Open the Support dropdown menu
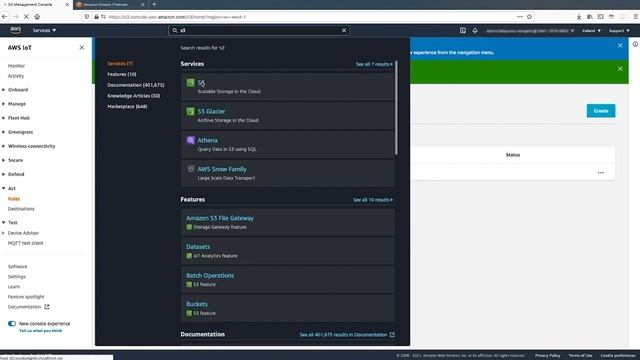The width and height of the screenshot is (640, 360). (619, 31)
